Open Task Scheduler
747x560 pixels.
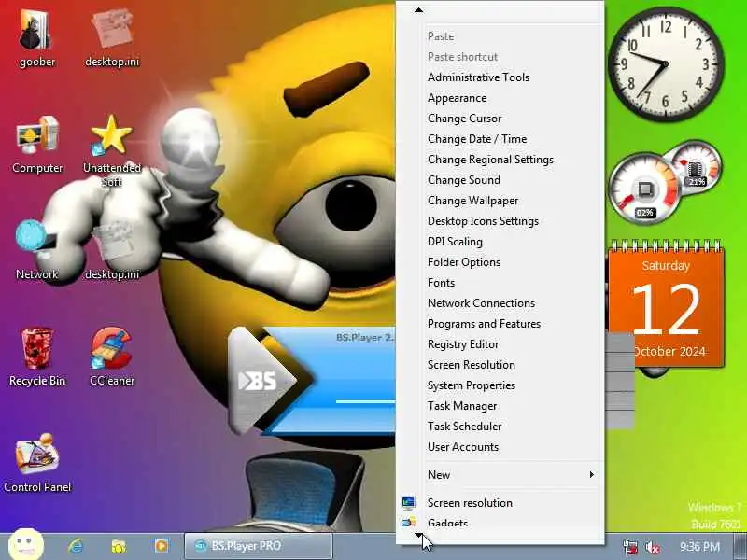(464, 427)
